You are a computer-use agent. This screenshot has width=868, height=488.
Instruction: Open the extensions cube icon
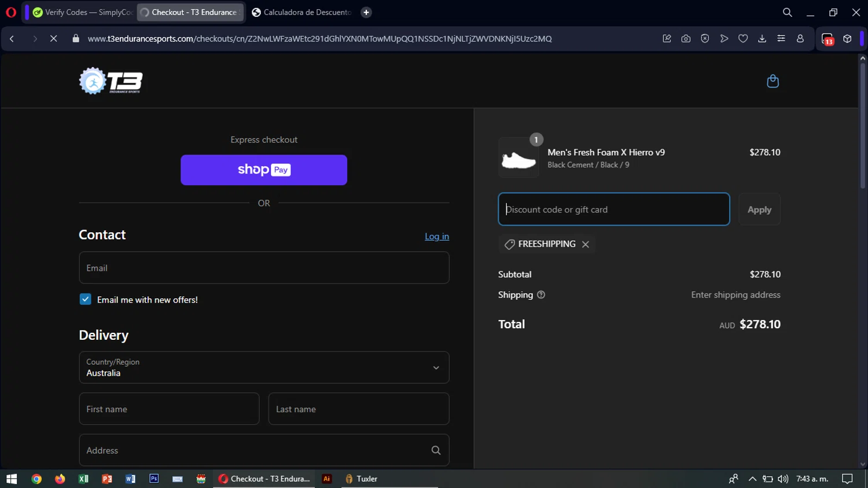[847, 39]
